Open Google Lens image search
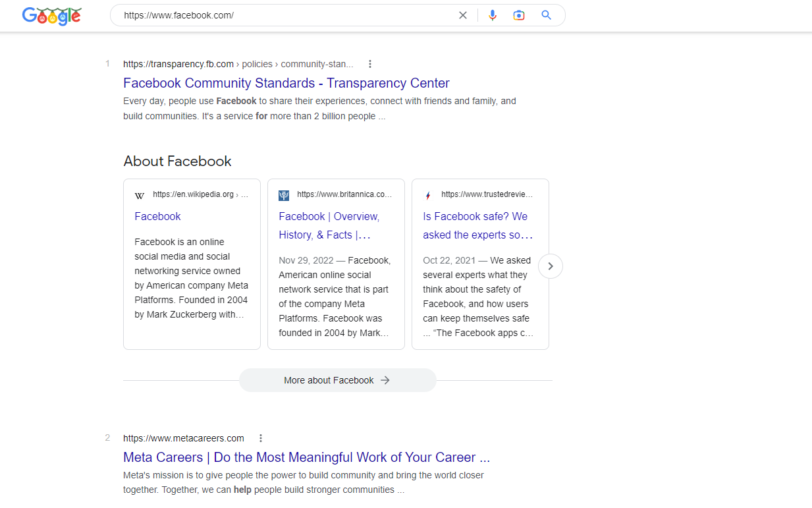Image resolution: width=812 pixels, height=508 pixels. coord(519,15)
